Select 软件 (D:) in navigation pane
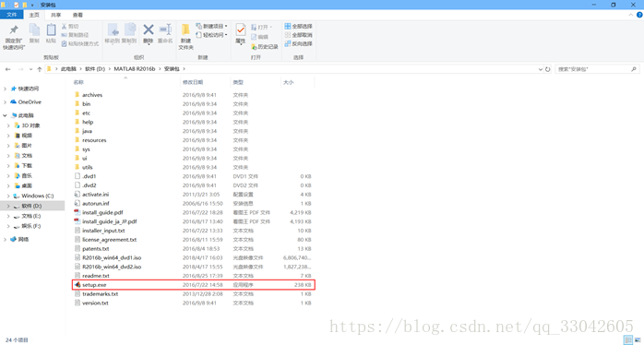The height and width of the screenshot is (345, 644). click(32, 206)
